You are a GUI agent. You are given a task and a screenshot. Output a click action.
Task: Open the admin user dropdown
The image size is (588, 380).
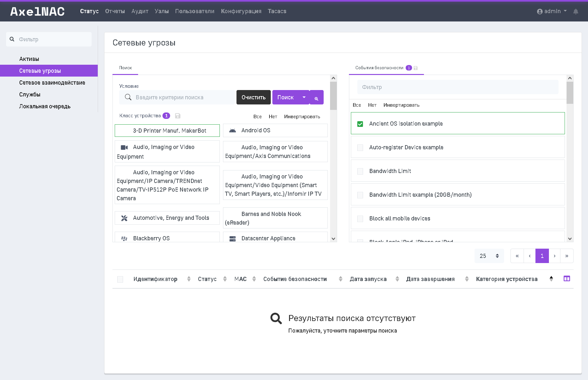552,12
